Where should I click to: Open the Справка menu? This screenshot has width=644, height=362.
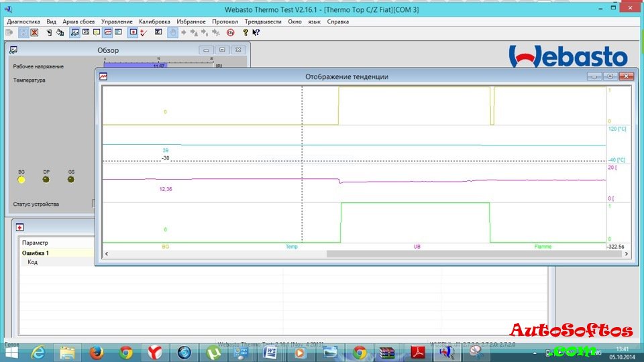[x=338, y=21]
